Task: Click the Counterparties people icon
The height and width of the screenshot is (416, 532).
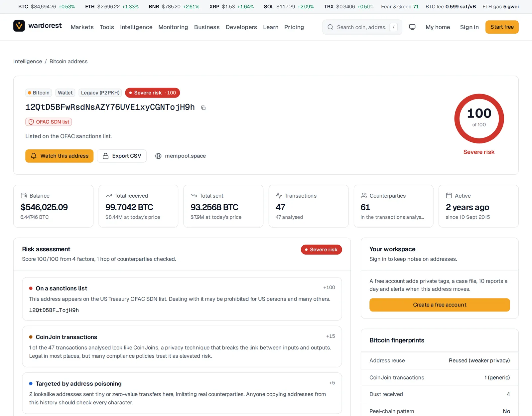Action: [x=364, y=196]
